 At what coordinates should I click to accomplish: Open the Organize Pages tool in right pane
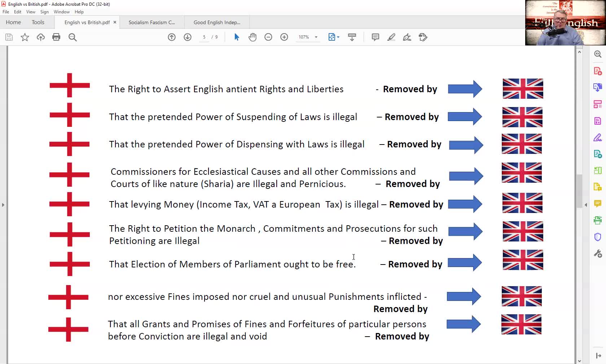598,104
